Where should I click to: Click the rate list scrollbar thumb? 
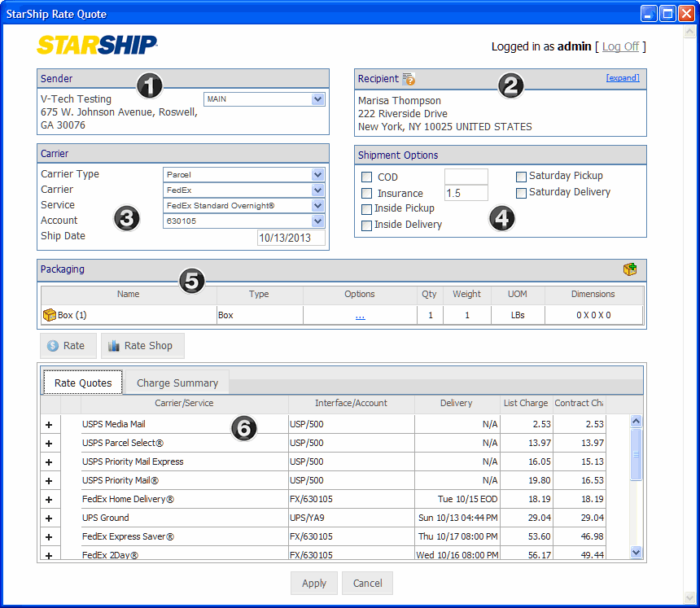[x=637, y=454]
